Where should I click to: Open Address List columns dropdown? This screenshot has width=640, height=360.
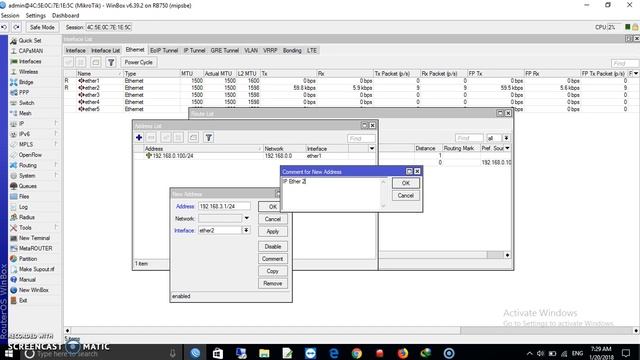[x=371, y=149]
